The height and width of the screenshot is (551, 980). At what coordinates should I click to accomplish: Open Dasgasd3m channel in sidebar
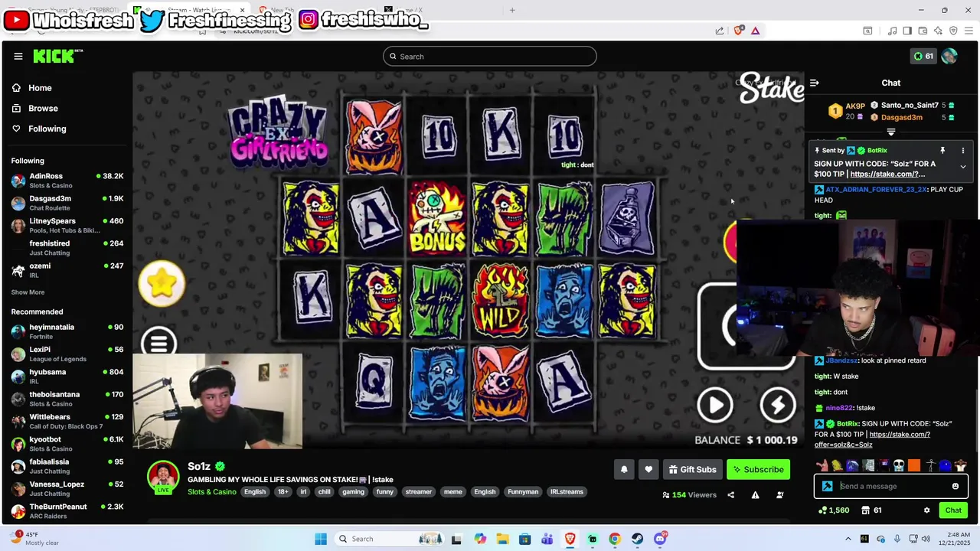[67, 203]
